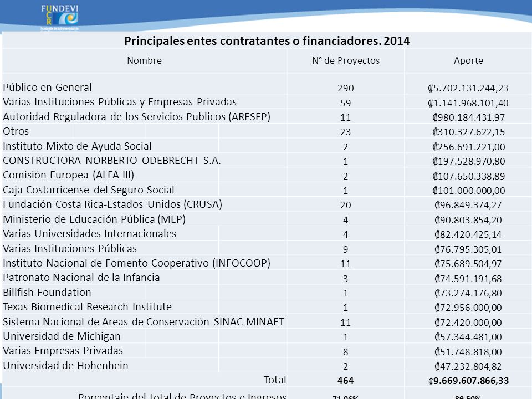Click the project count 23
532x399 pixels.
345,132
